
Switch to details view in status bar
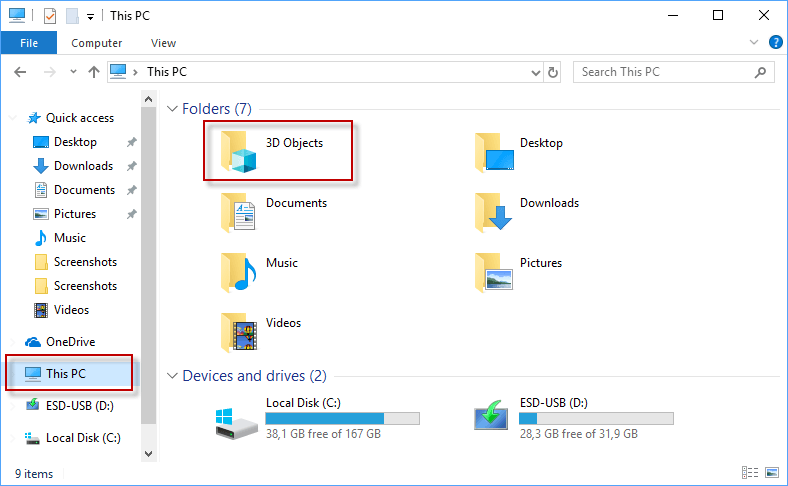click(x=750, y=473)
